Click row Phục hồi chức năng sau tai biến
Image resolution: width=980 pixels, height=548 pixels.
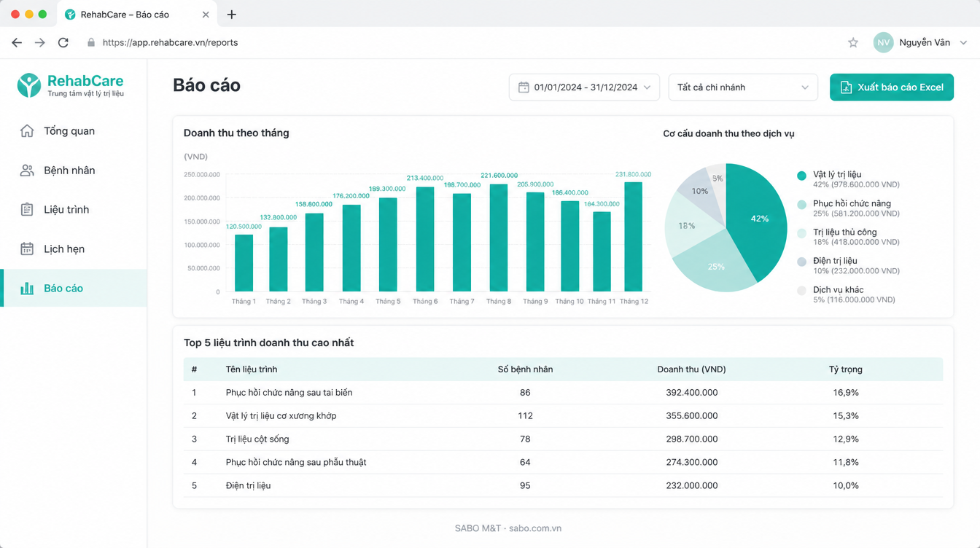coord(563,393)
